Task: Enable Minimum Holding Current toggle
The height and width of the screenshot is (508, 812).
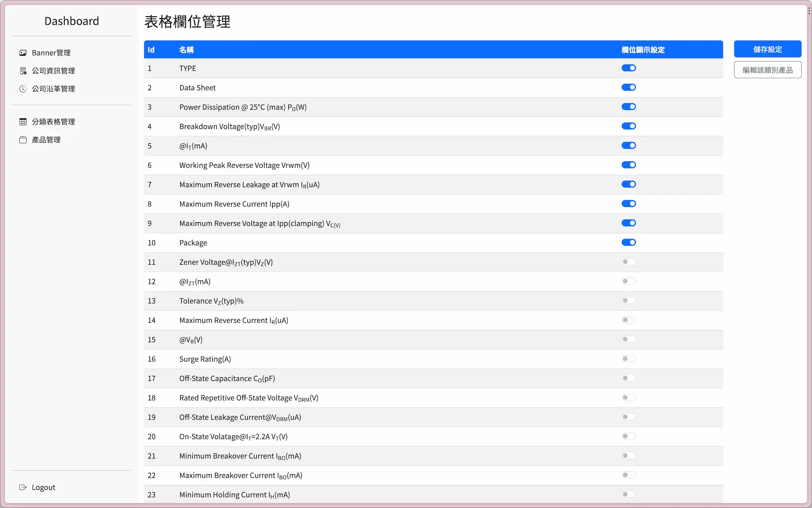Action: pos(629,494)
